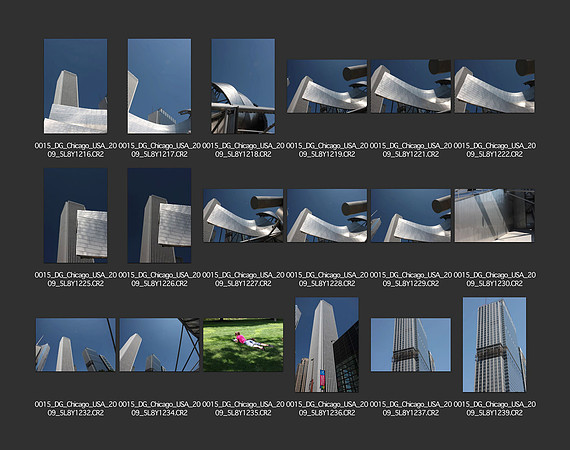Select thumbnail of image 5L8Y1230.CR2
This screenshot has height=450, width=570.
[494, 216]
